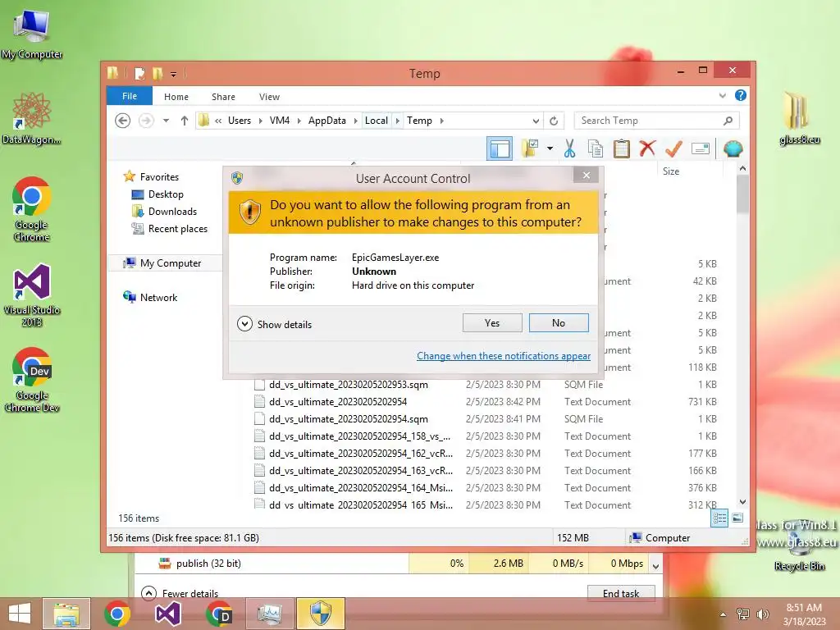
Task: Select file dd_vs_ultimate_20230205202953.sqm
Action: [x=348, y=385]
